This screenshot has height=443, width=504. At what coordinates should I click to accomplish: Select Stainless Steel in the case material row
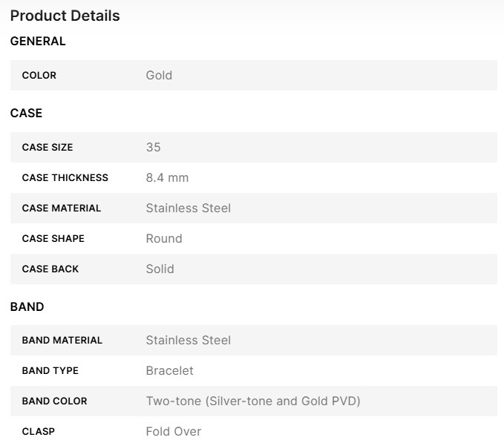coord(189,209)
